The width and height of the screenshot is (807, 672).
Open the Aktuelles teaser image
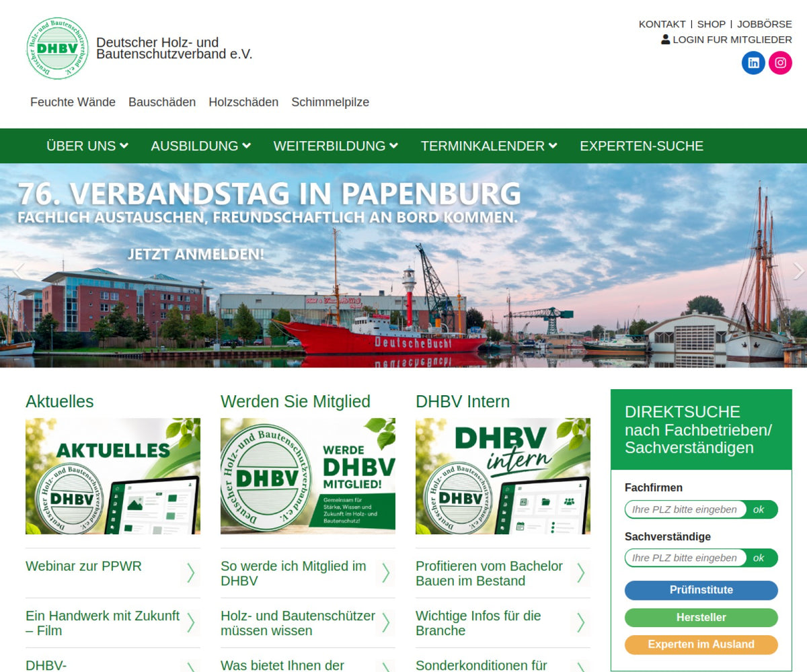113,476
